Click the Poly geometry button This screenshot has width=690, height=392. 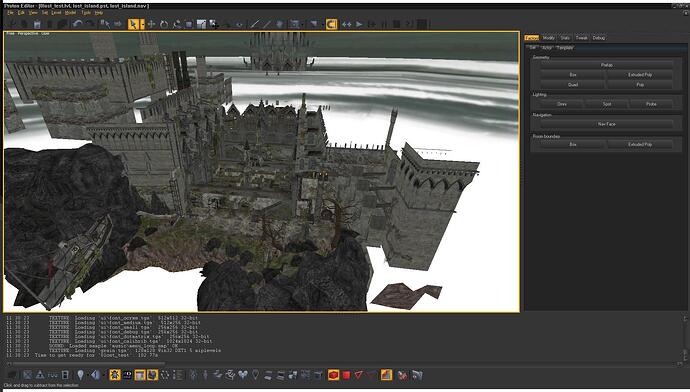640,84
